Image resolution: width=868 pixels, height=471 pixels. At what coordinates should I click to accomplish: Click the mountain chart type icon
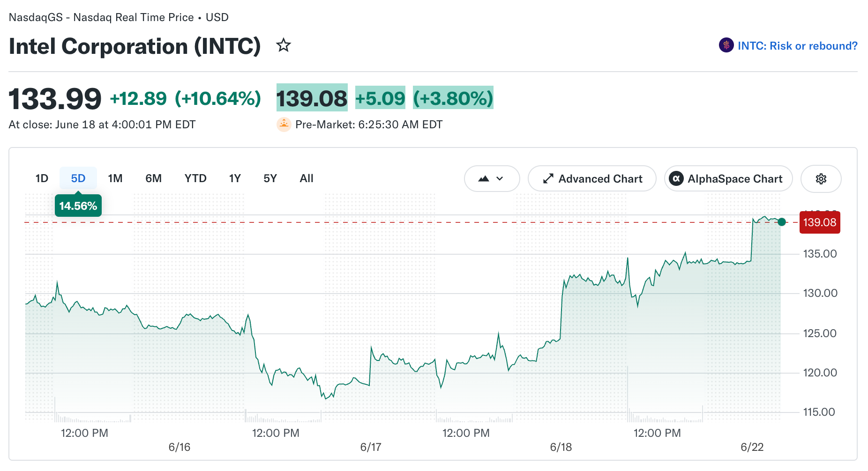point(484,179)
